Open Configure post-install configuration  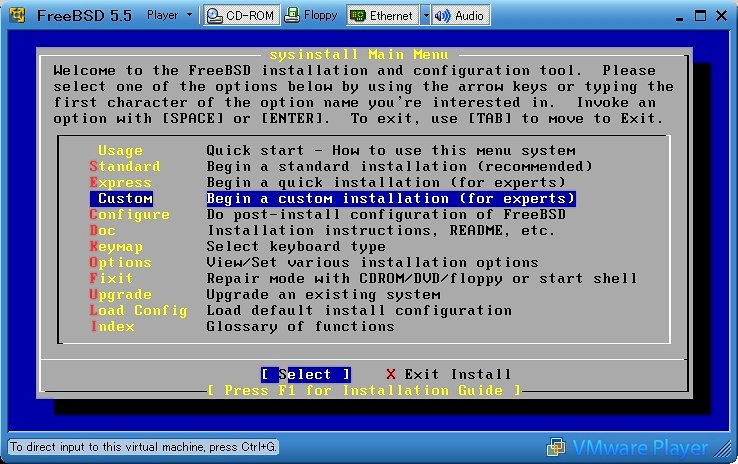tap(129, 214)
